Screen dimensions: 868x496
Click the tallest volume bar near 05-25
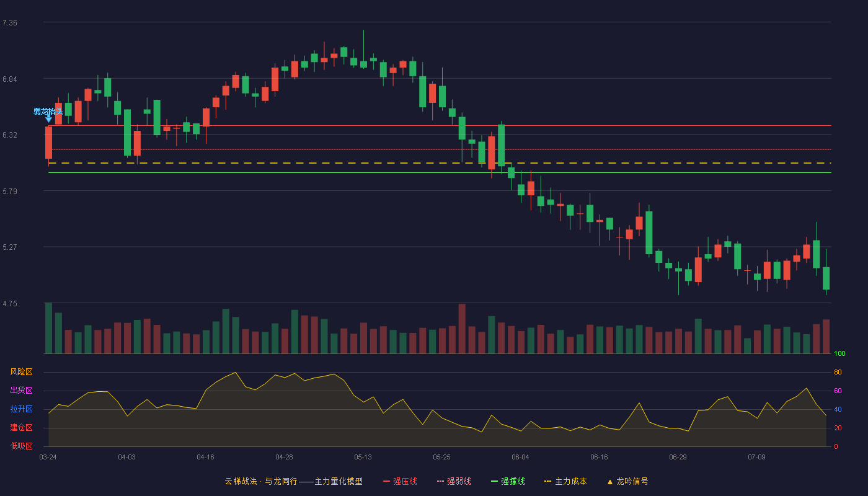click(462, 329)
